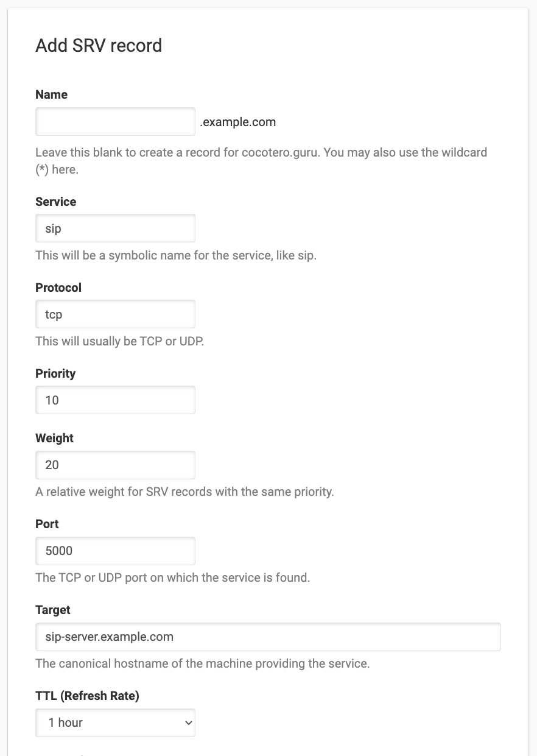This screenshot has width=537, height=756.
Task: Click the Protocol field with tcp
Action: pos(115,314)
